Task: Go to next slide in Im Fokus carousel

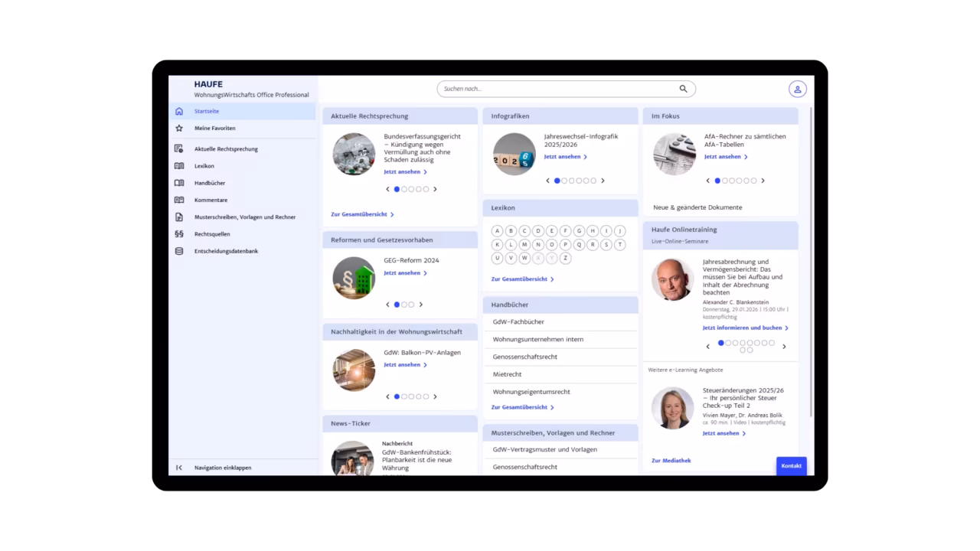Action: pyautogui.click(x=763, y=181)
